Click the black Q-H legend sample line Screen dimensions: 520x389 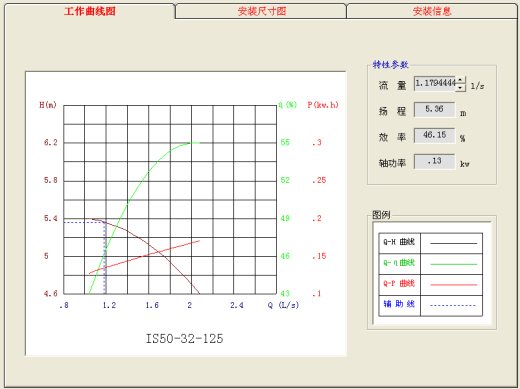click(x=453, y=243)
